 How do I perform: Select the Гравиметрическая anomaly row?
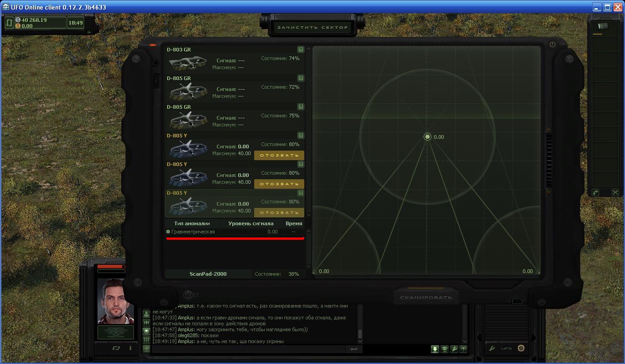[x=235, y=232]
